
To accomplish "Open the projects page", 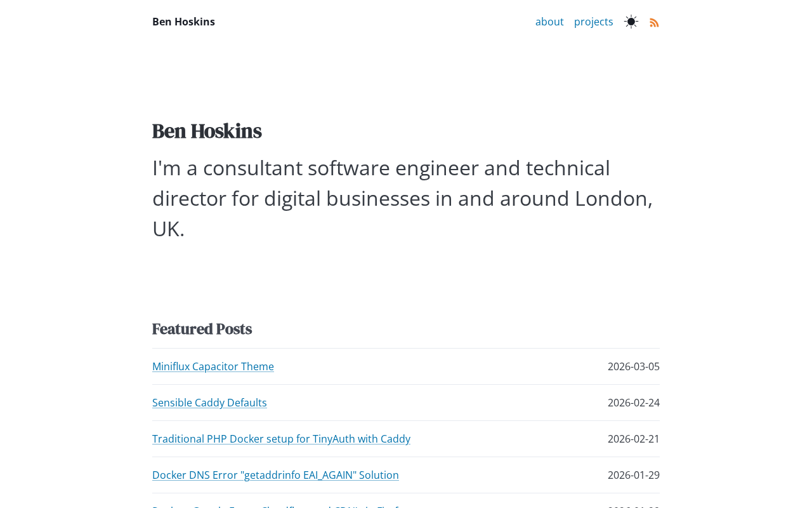I will 594,22.
